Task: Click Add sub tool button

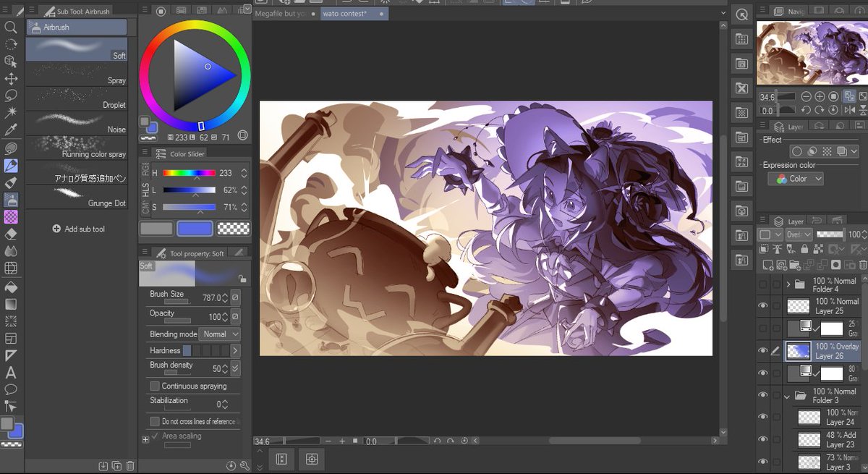Action: pyautogui.click(x=79, y=229)
